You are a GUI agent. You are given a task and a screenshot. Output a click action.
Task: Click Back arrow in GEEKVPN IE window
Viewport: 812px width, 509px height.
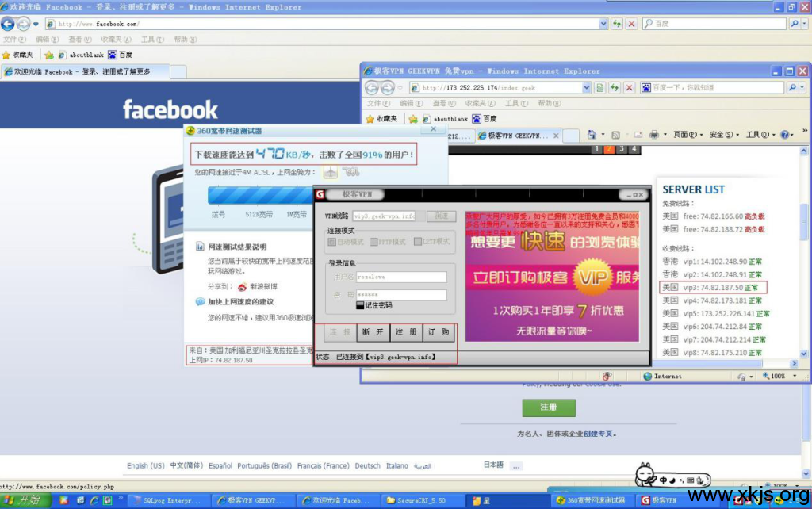(372, 88)
